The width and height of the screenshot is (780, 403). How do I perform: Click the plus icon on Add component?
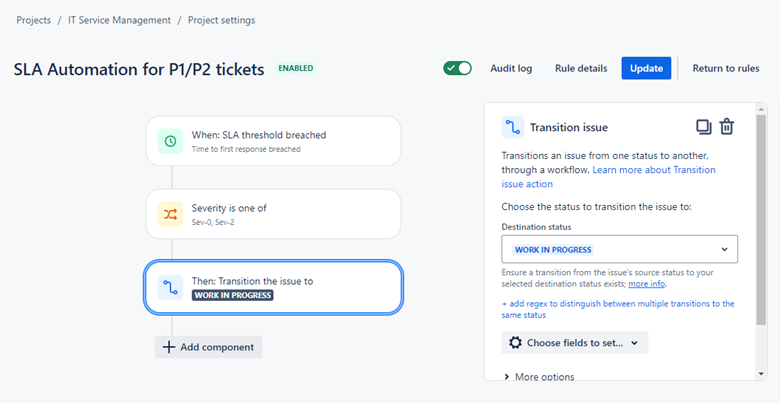tap(168, 347)
